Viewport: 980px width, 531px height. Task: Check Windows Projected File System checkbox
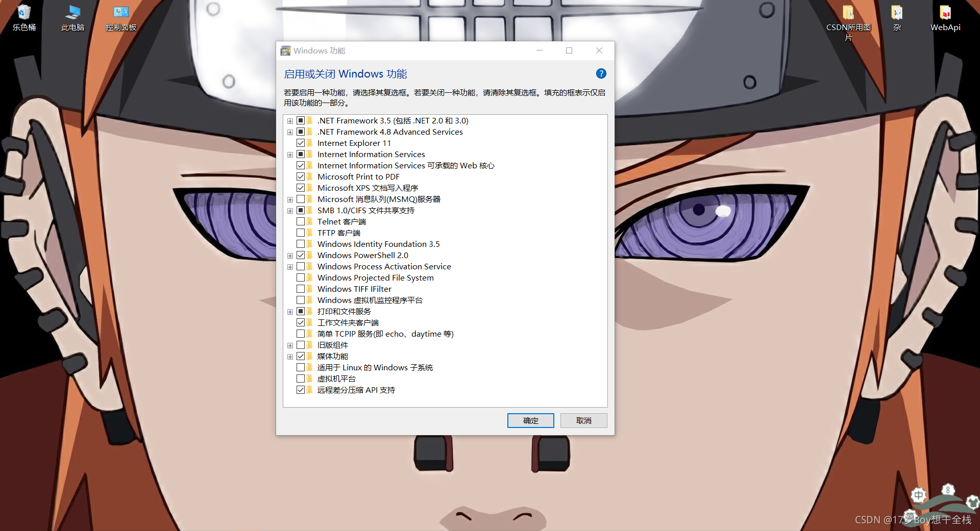(301, 277)
